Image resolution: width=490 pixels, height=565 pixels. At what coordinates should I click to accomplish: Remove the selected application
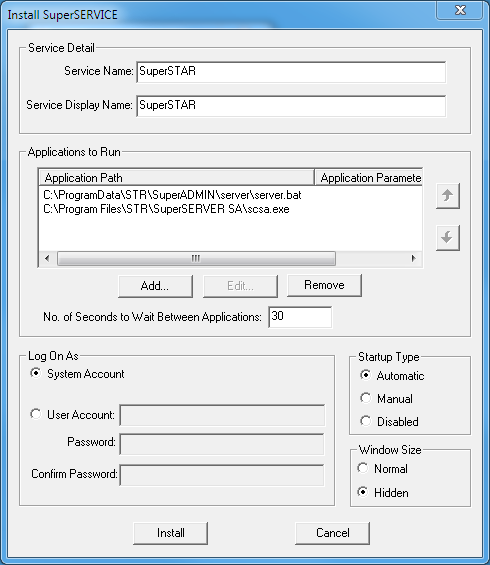tap(324, 285)
